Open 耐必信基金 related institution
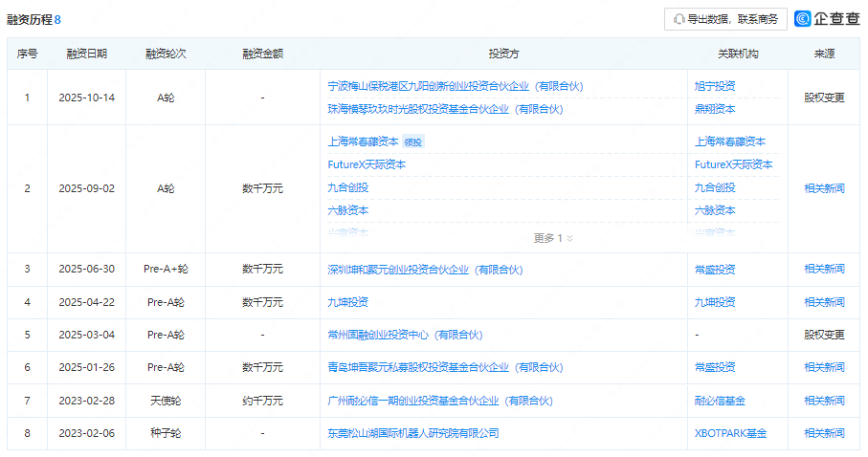This screenshot has height=457, width=868. point(721,400)
